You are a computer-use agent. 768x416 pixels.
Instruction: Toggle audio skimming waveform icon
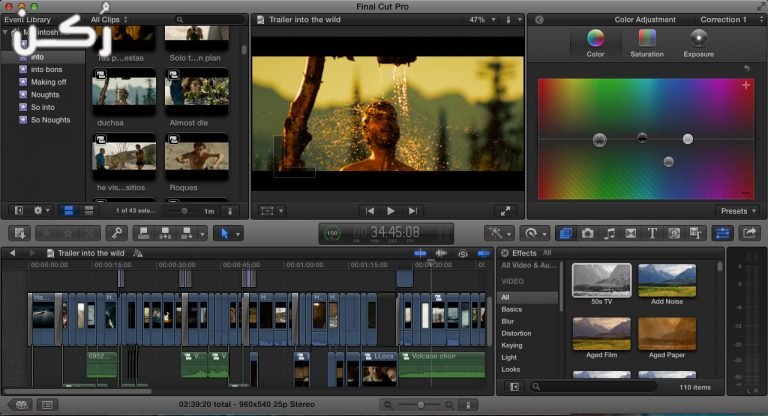[441, 253]
